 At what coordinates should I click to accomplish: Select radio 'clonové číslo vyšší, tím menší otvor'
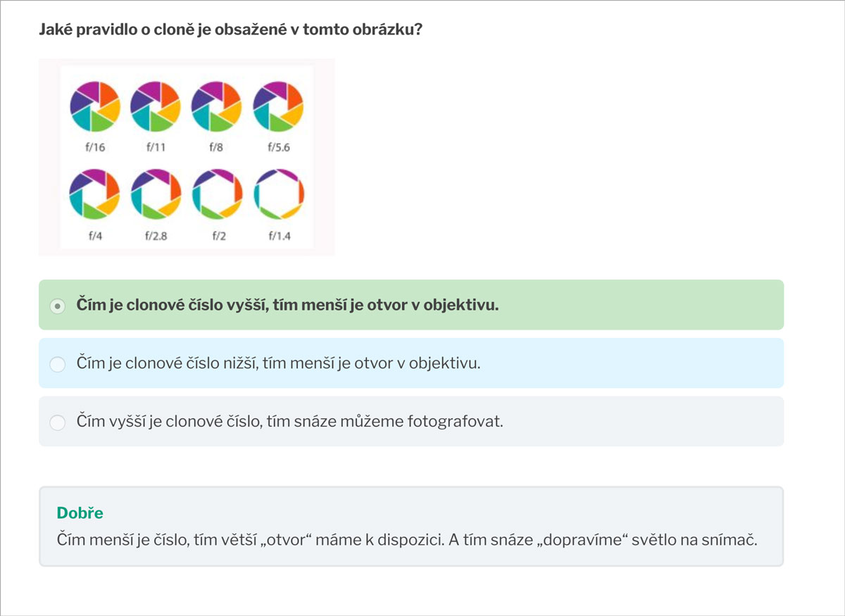click(57, 306)
